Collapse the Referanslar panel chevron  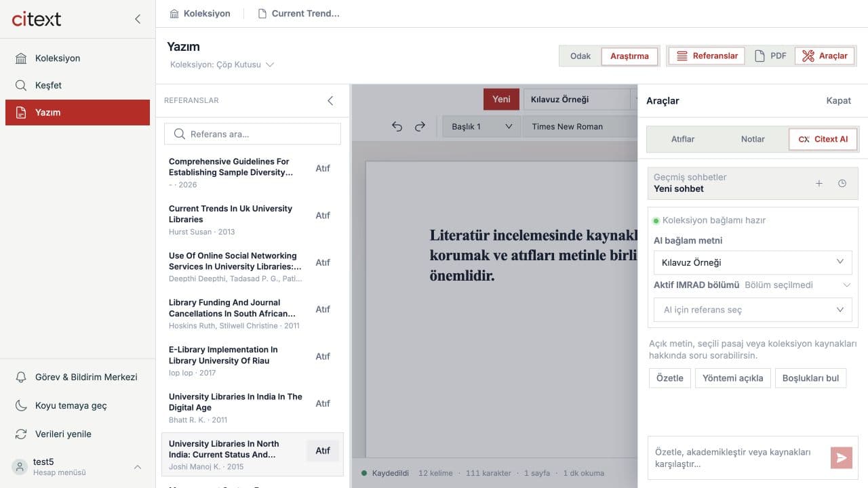(330, 100)
